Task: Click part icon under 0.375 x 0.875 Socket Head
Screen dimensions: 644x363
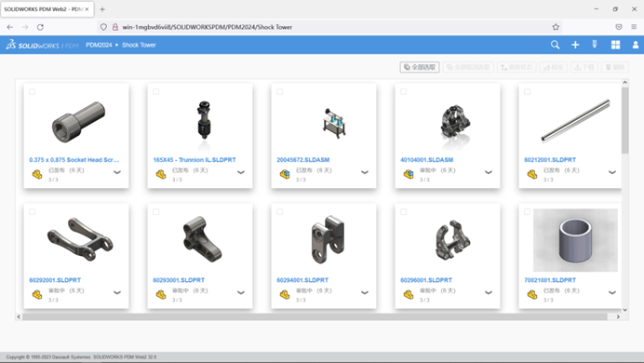Action: pyautogui.click(x=37, y=175)
